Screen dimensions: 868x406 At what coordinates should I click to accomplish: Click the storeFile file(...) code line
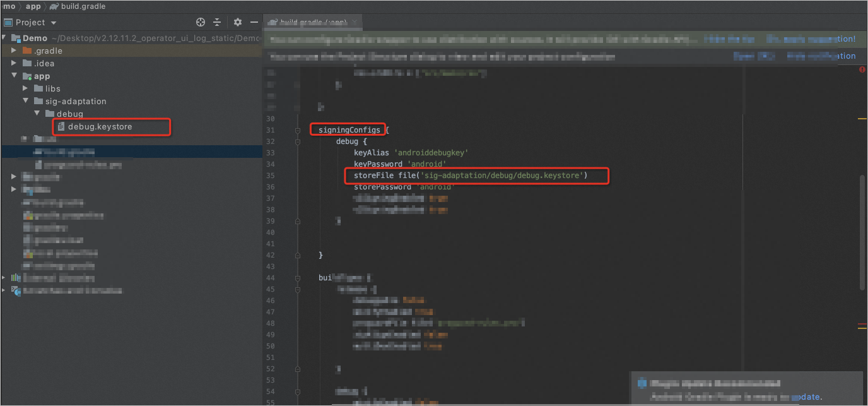click(x=471, y=176)
